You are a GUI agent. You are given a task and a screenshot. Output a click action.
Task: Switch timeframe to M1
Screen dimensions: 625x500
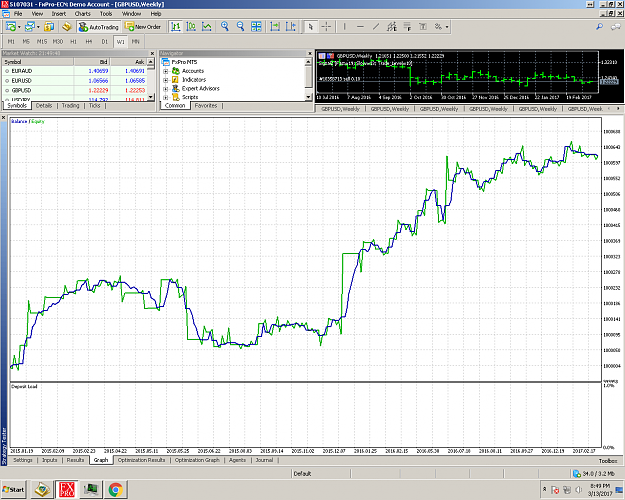tap(11, 41)
